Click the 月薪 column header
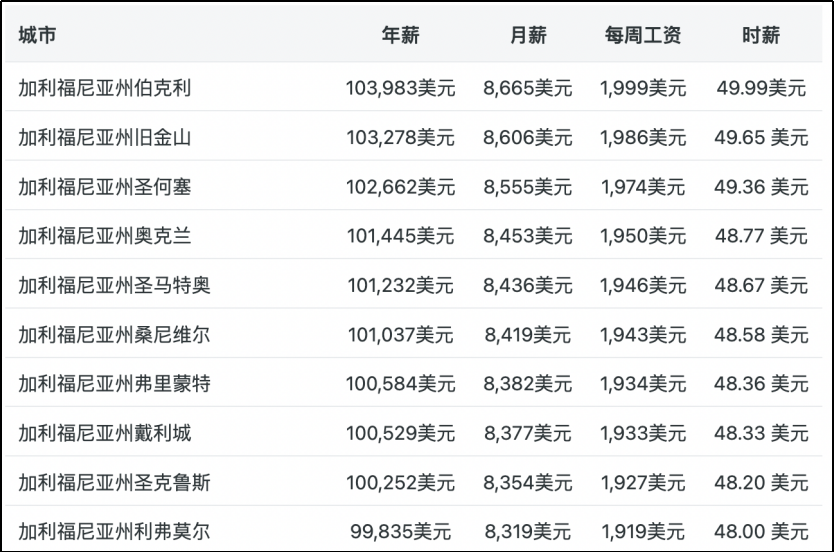This screenshot has width=834, height=552. point(527,36)
